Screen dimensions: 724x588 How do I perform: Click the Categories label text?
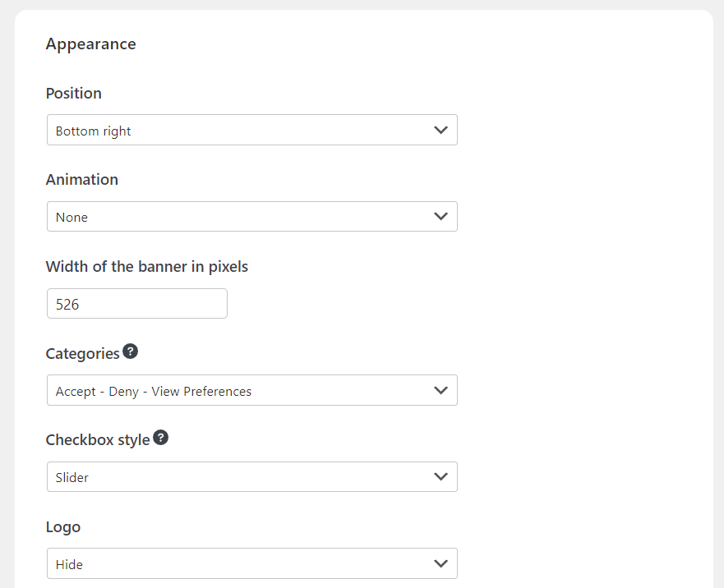(x=83, y=354)
